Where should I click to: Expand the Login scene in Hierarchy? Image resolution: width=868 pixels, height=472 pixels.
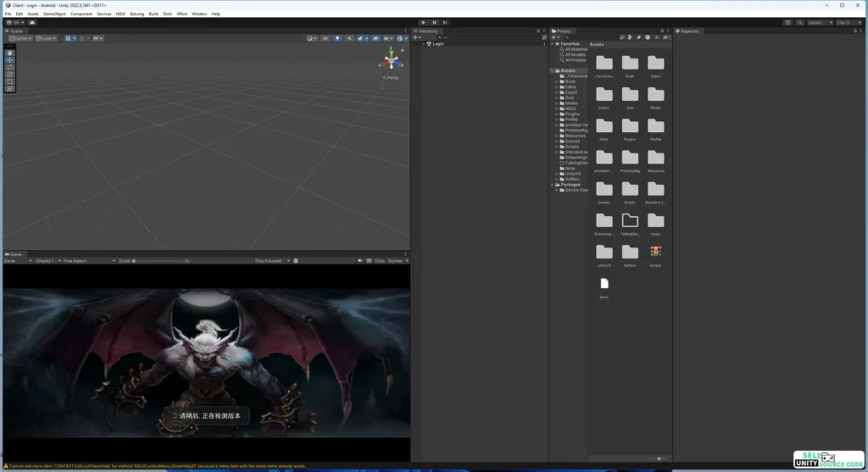coord(424,43)
